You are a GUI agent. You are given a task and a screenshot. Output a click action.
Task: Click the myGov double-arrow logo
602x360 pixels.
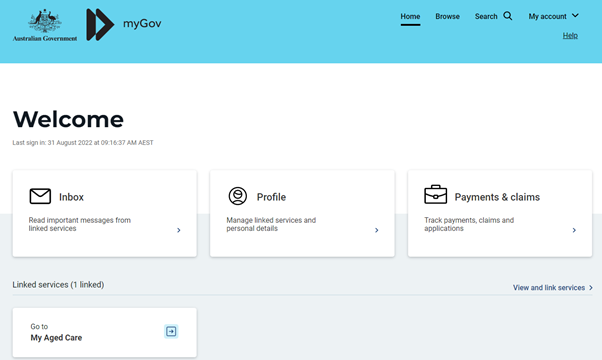(x=100, y=25)
